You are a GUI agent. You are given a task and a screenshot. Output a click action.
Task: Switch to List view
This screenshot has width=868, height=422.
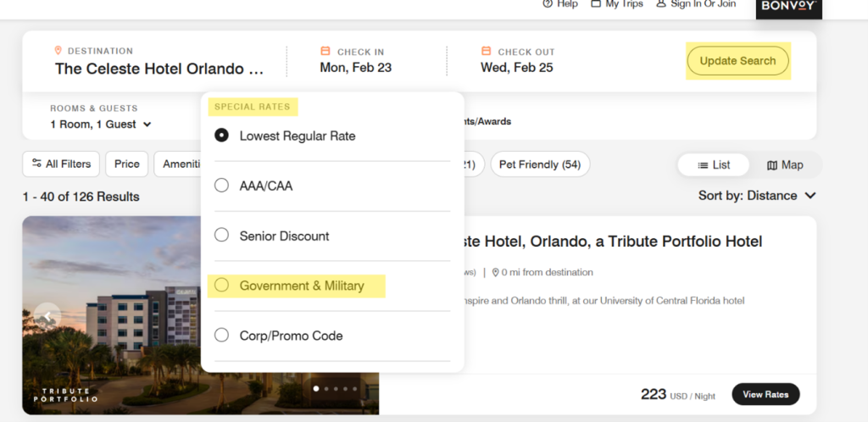coord(714,165)
